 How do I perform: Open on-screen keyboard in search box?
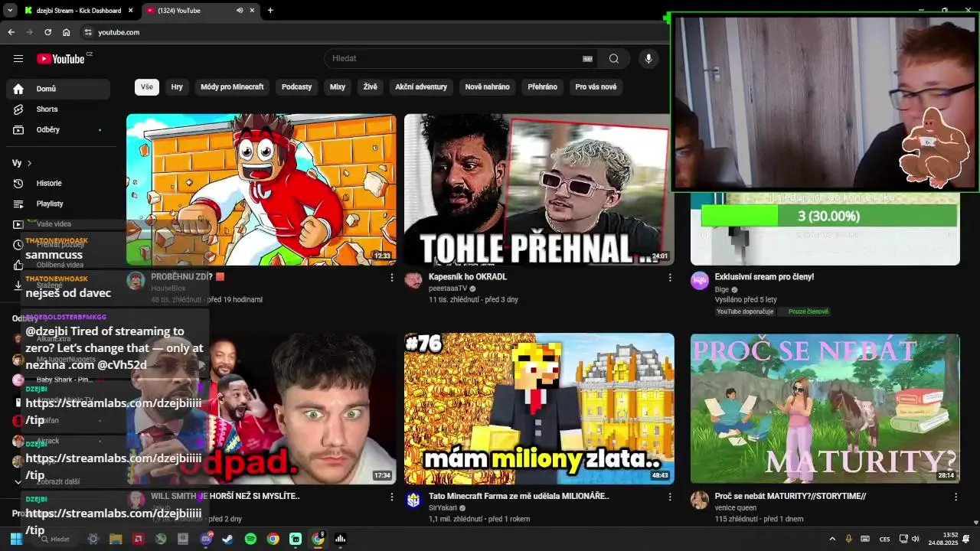tap(588, 59)
